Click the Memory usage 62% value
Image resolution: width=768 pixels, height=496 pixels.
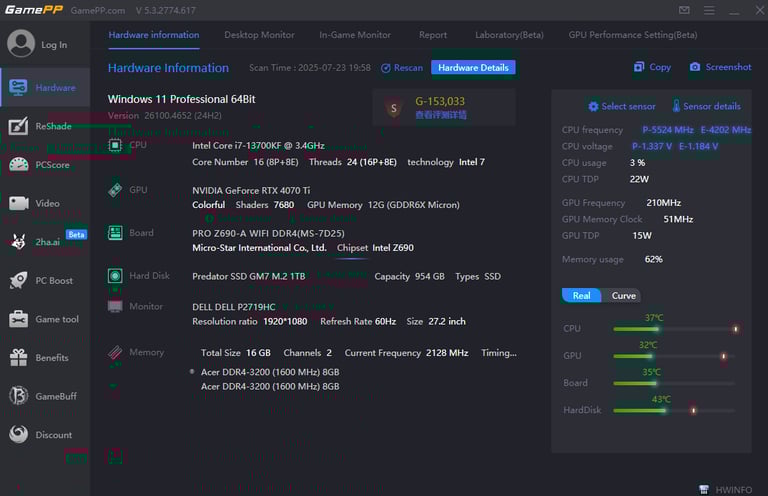pyautogui.click(x=653, y=259)
